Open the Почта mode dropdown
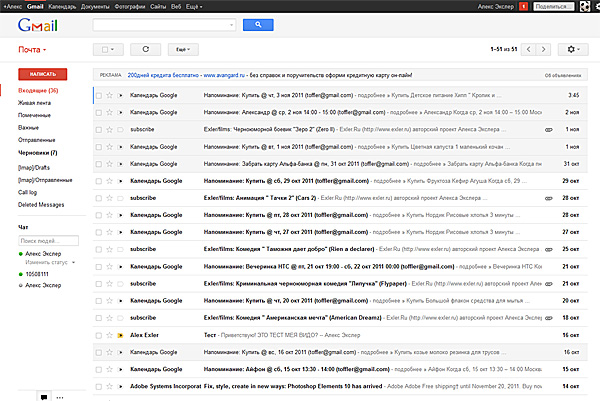600x401 pixels. coord(33,48)
